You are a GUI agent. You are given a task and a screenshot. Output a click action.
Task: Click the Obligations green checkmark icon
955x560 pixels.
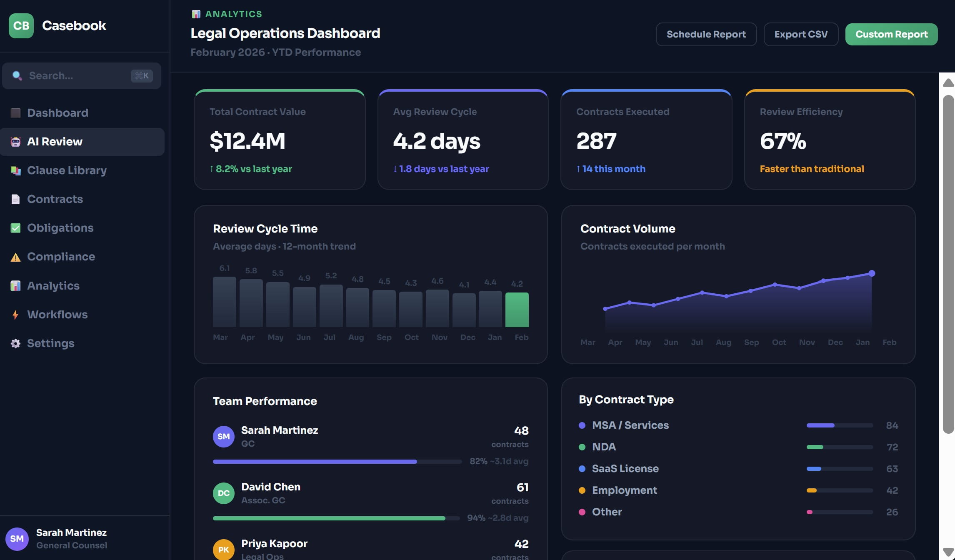[15, 228]
